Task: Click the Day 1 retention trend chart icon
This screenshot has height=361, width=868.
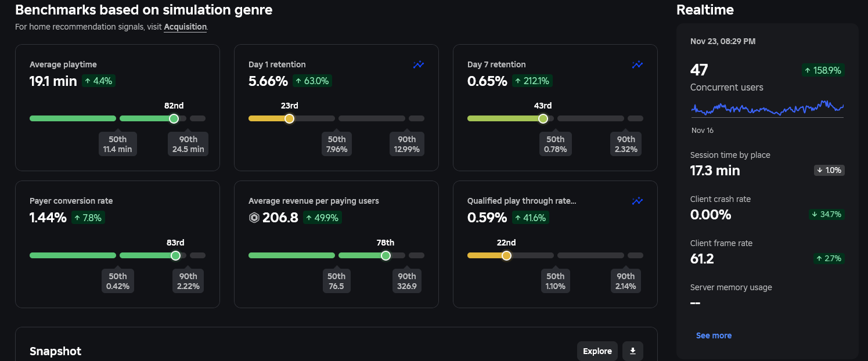Action: click(x=419, y=65)
